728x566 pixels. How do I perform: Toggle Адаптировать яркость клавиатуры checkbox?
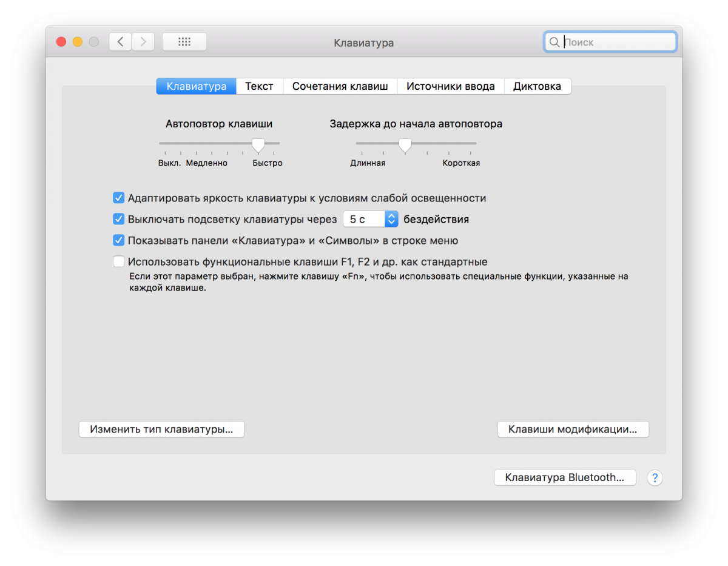pos(119,198)
